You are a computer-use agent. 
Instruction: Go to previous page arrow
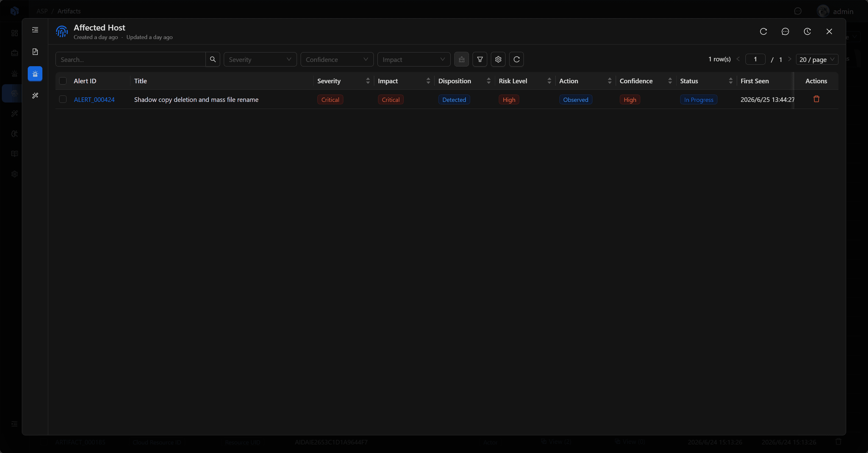tap(738, 59)
